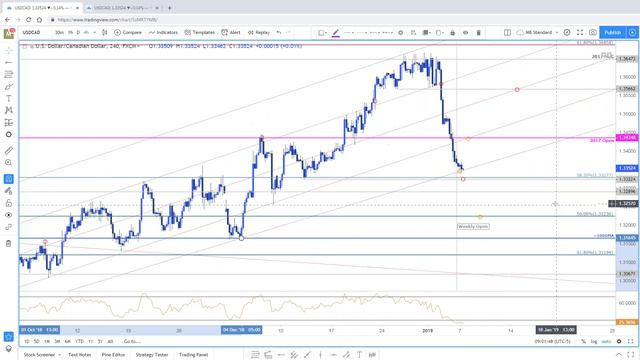
Task: Open the browser home icon
Action: [x=39, y=20]
